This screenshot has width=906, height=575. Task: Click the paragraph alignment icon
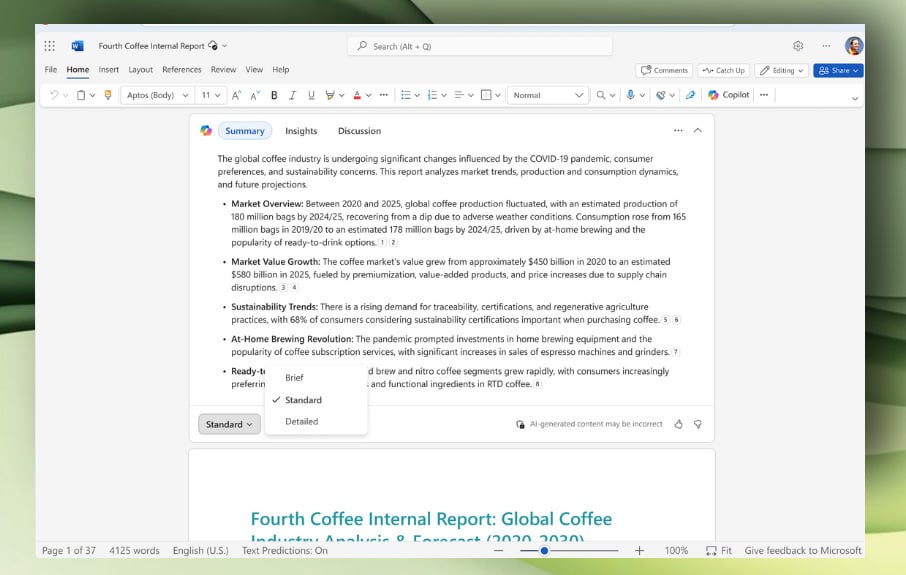coord(459,95)
